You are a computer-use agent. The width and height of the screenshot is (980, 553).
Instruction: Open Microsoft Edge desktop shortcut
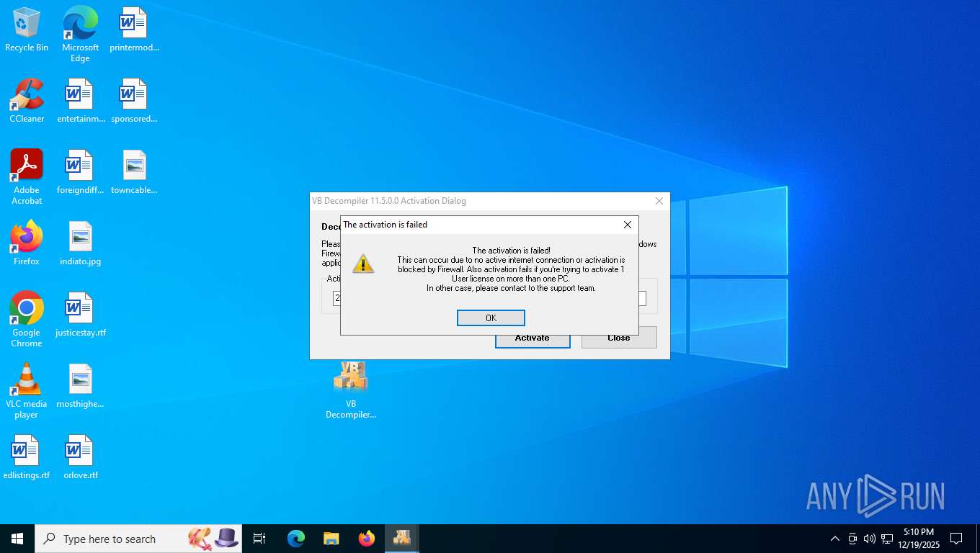tap(80, 35)
